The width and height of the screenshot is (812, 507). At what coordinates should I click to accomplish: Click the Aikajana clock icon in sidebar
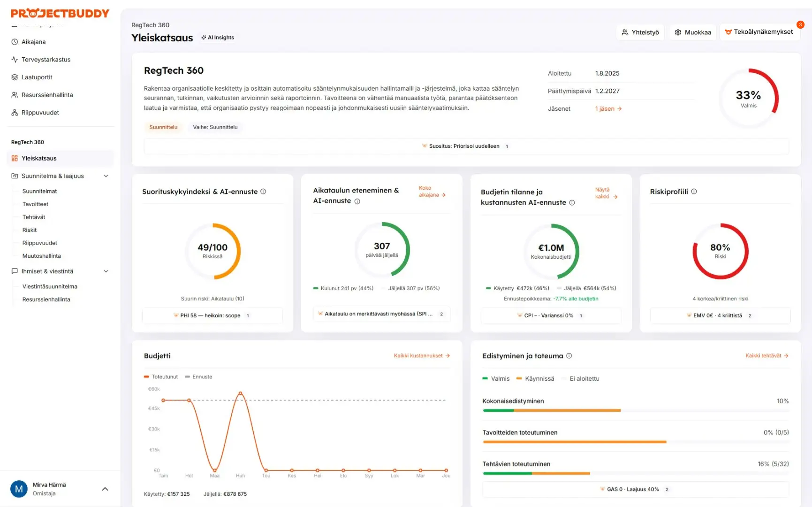(x=15, y=42)
